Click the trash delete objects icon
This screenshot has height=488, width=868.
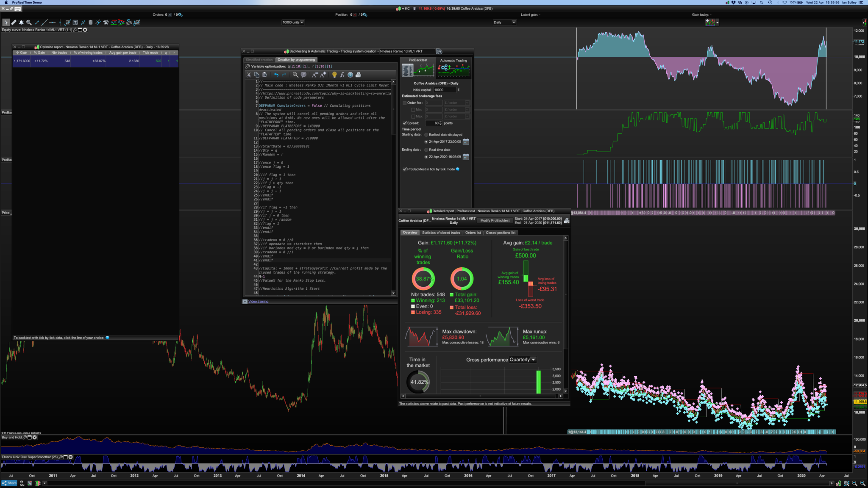90,22
